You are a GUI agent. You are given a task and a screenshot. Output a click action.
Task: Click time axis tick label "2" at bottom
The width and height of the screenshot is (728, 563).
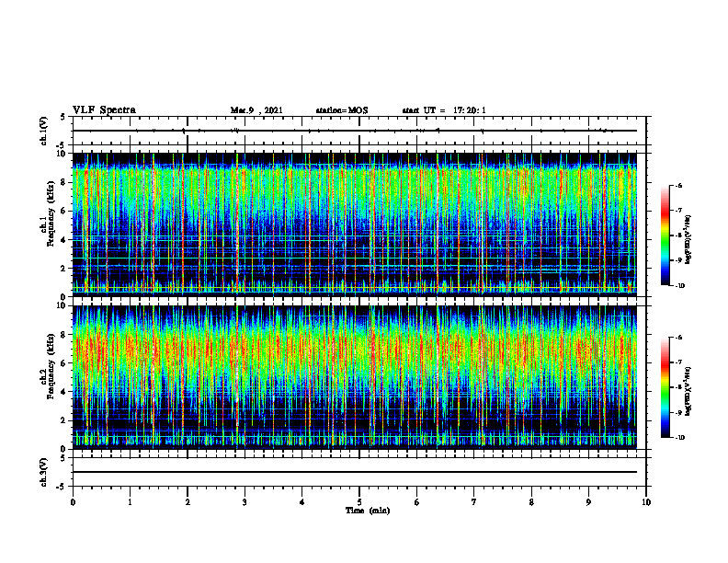point(188,502)
